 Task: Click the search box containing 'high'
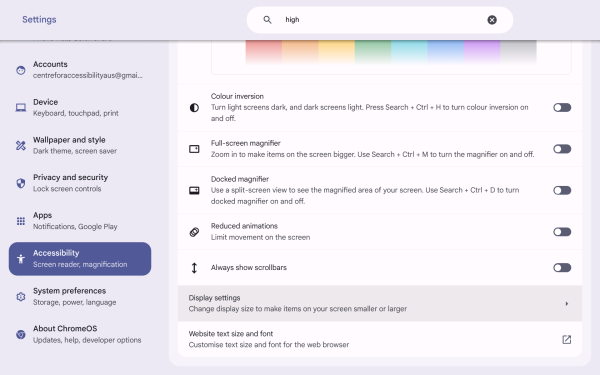pos(380,20)
